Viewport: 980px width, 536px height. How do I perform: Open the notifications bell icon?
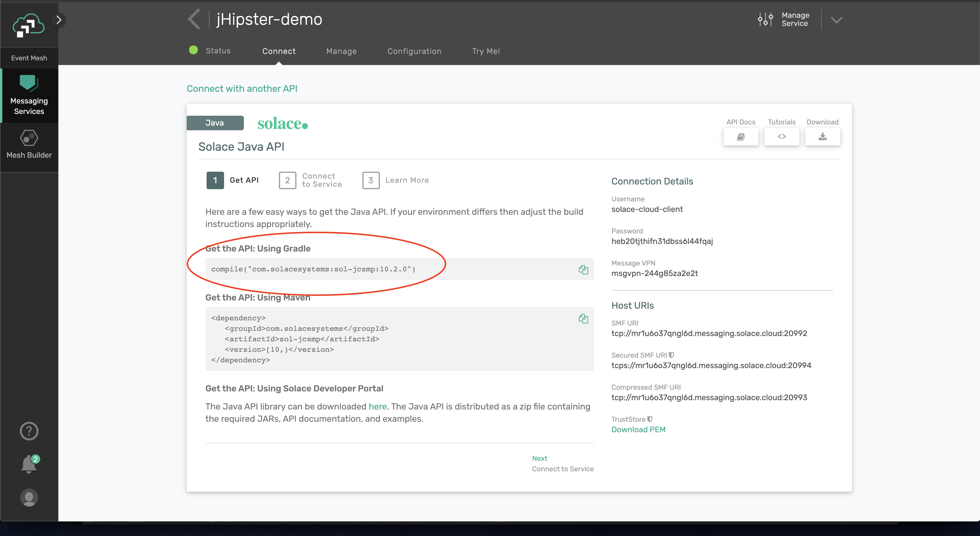[29, 464]
